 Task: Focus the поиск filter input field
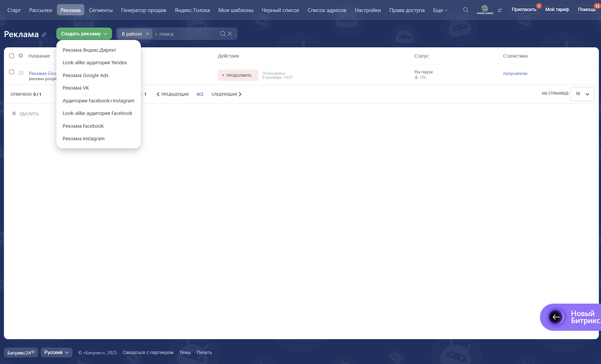point(186,34)
